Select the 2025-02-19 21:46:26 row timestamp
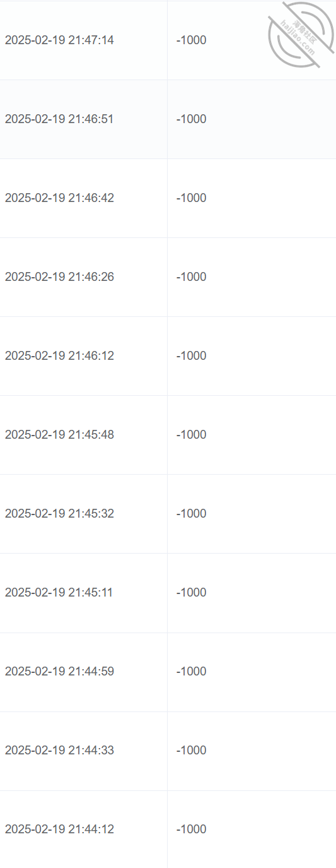336x868 pixels. tap(59, 277)
